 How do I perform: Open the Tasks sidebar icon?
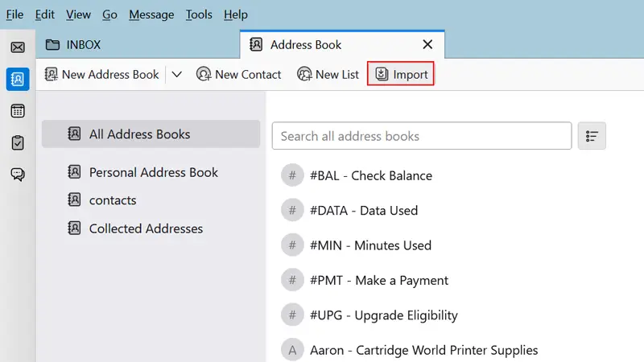pyautogui.click(x=17, y=142)
